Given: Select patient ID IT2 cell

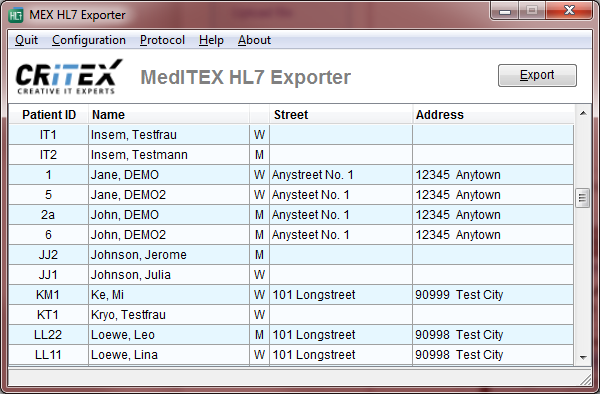Looking at the screenshot, I should click(49, 155).
